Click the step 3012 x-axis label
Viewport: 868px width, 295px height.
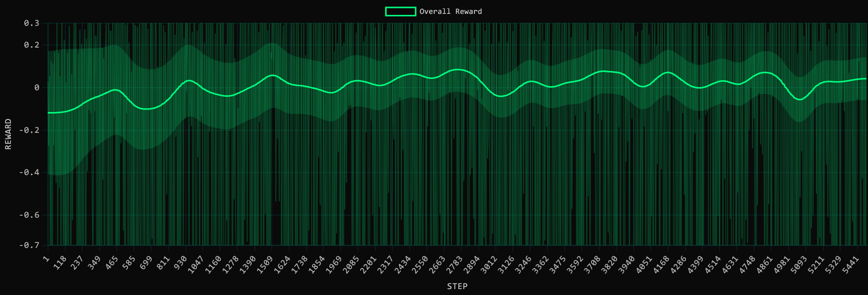[x=489, y=263]
